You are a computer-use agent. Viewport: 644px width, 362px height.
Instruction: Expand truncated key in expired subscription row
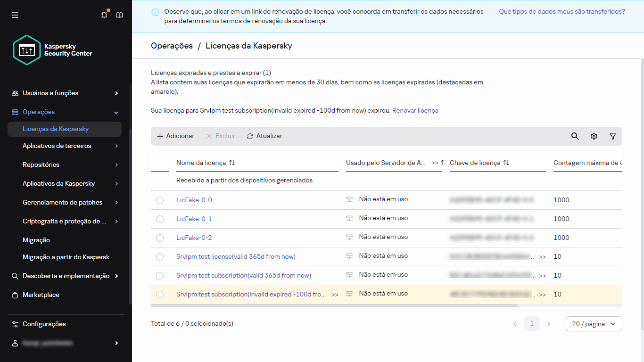click(543, 295)
